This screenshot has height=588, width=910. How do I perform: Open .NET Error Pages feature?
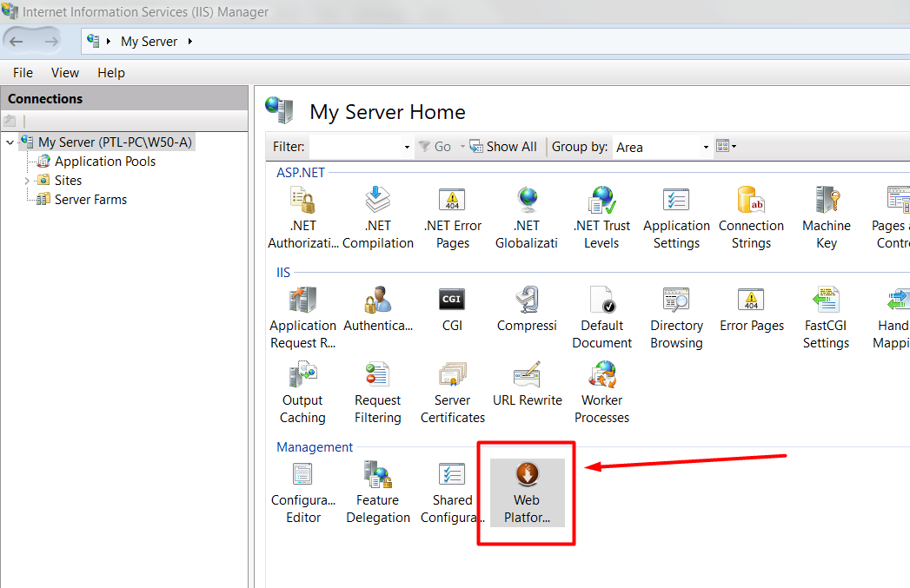click(453, 218)
